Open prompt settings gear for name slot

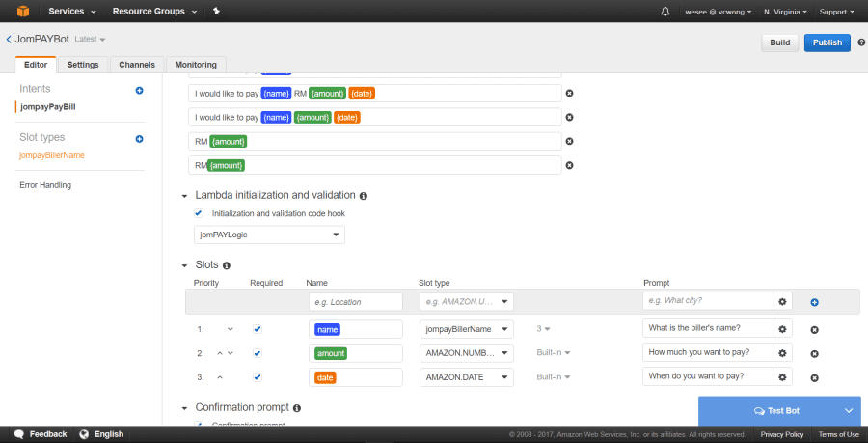coord(782,329)
